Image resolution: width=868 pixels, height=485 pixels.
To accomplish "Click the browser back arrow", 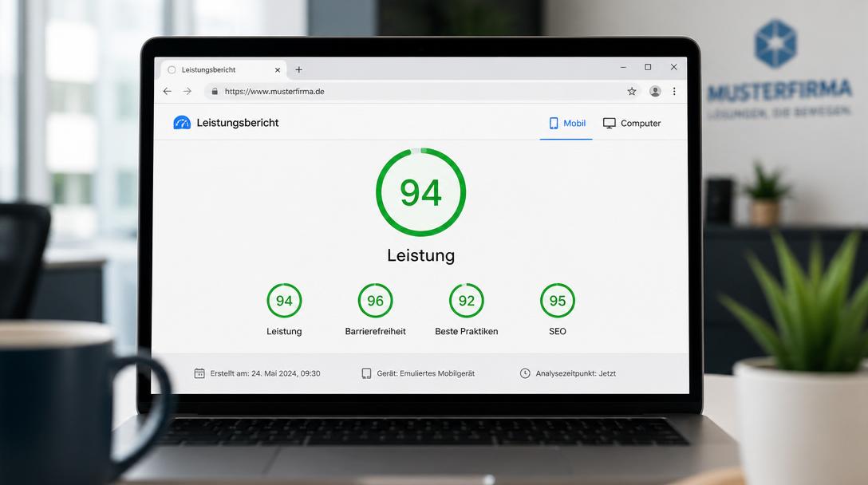I will click(x=168, y=92).
